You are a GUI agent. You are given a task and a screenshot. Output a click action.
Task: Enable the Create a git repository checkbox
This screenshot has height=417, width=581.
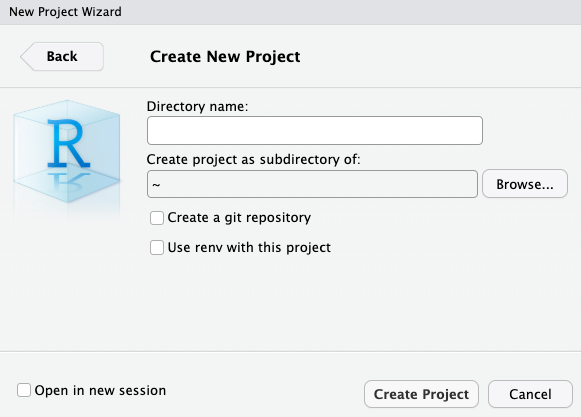[157, 218]
